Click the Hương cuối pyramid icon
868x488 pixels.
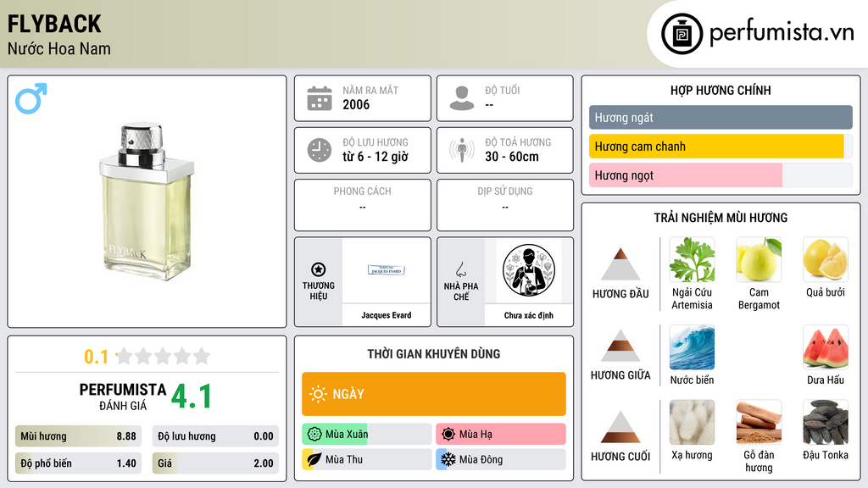[620, 427]
